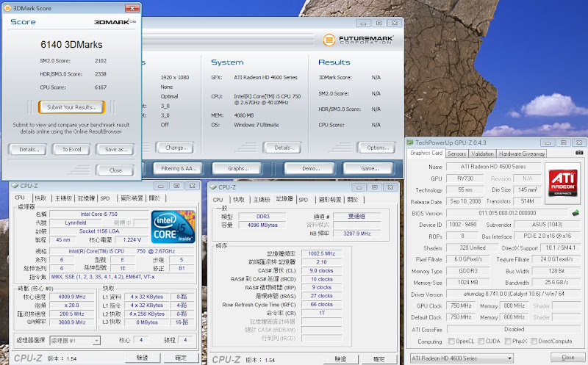Click the Driver Version field in GPU-Z
588x365 pixels.
514,294
